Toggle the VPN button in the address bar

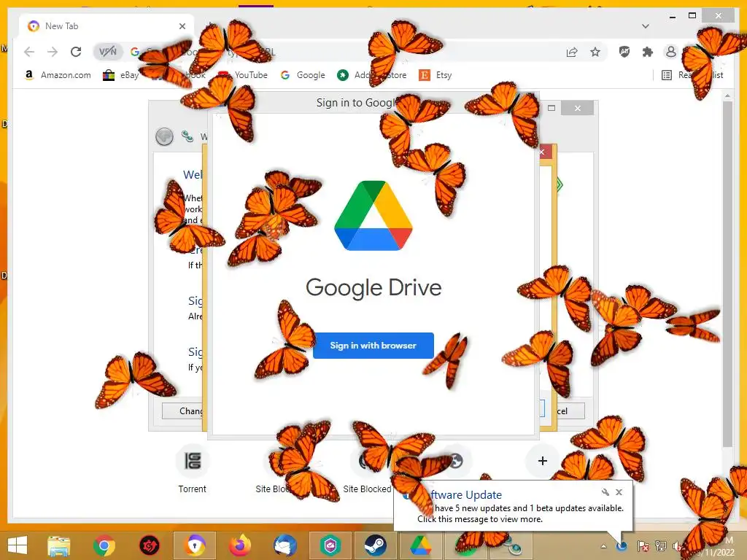pyautogui.click(x=108, y=52)
